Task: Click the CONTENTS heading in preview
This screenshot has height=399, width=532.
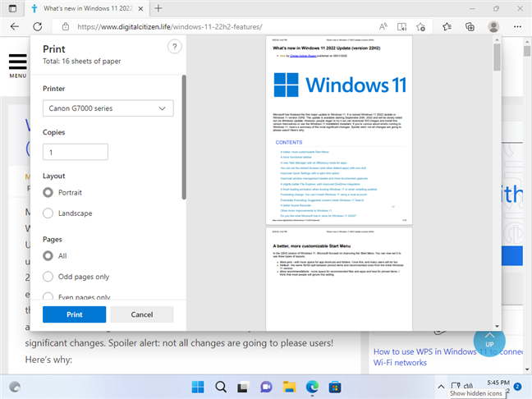Action: [x=289, y=142]
